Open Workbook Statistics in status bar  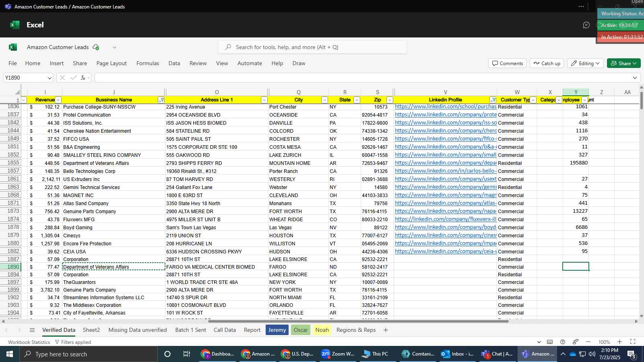pyautogui.click(x=29, y=342)
